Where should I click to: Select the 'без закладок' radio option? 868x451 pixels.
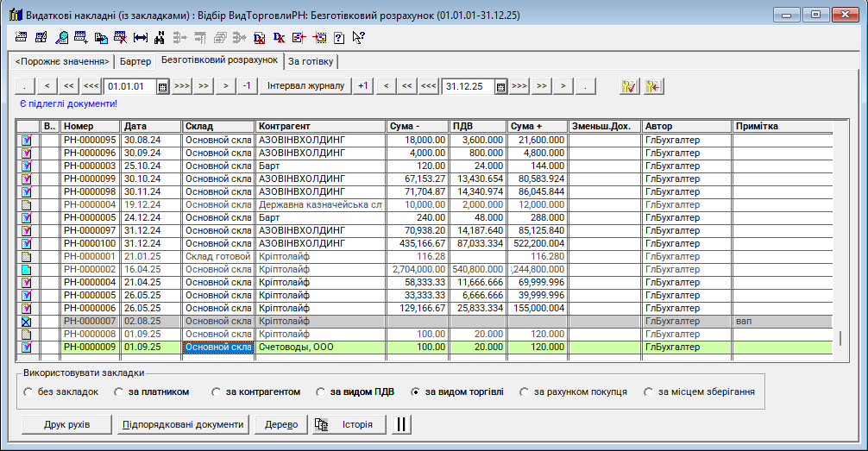point(28,392)
